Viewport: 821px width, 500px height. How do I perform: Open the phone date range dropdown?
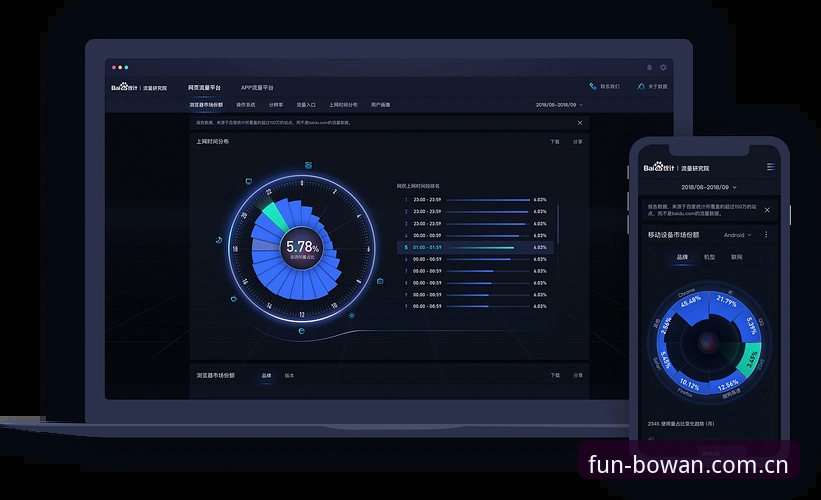[708, 187]
